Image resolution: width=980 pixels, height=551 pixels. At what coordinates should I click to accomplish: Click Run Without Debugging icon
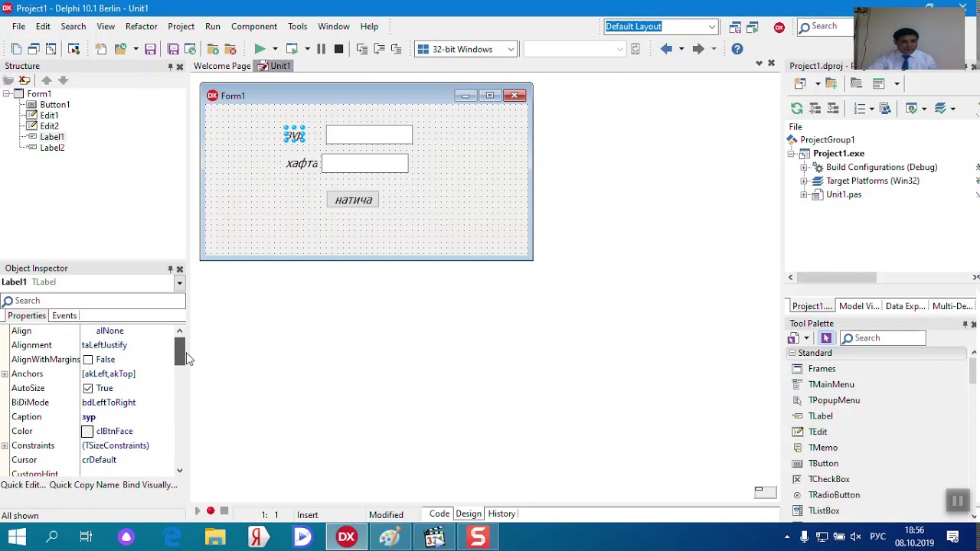click(292, 49)
